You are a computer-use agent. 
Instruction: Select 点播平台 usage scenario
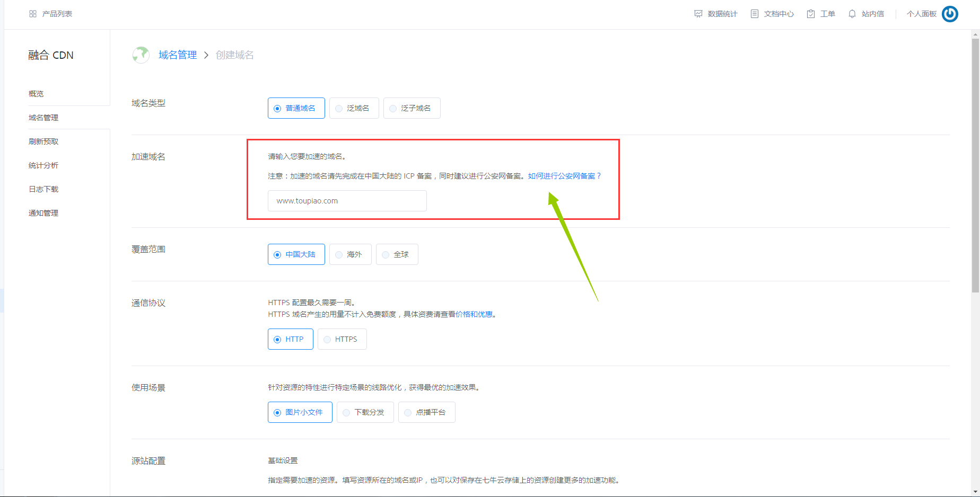427,412
